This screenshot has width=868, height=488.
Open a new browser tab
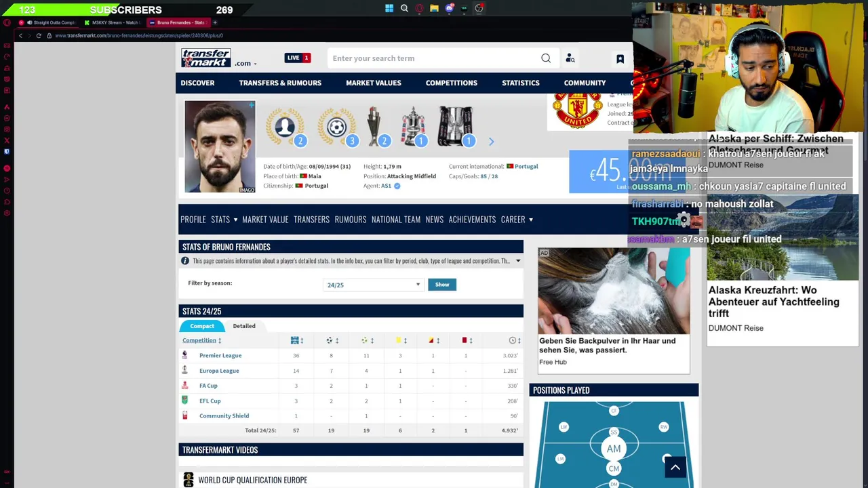click(x=216, y=22)
